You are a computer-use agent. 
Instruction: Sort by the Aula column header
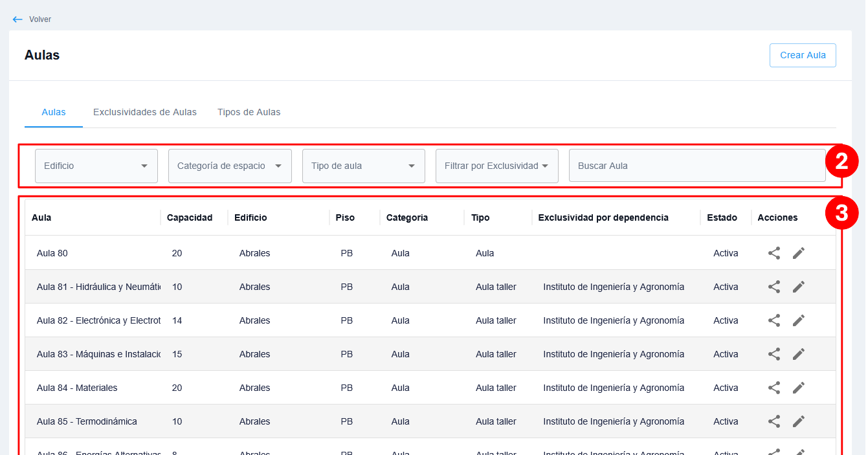point(41,217)
